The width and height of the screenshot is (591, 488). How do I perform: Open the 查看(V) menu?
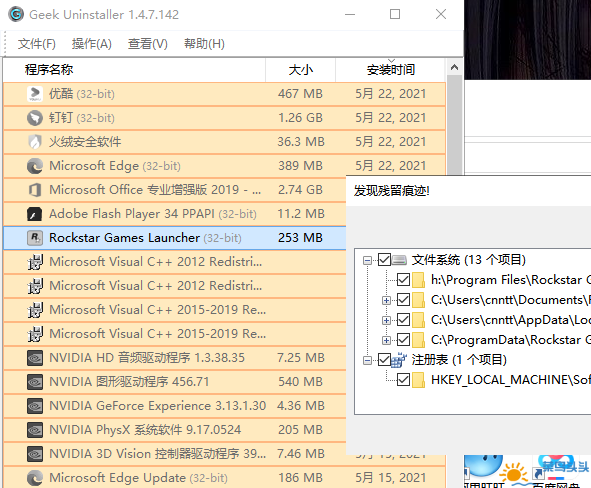click(x=147, y=44)
